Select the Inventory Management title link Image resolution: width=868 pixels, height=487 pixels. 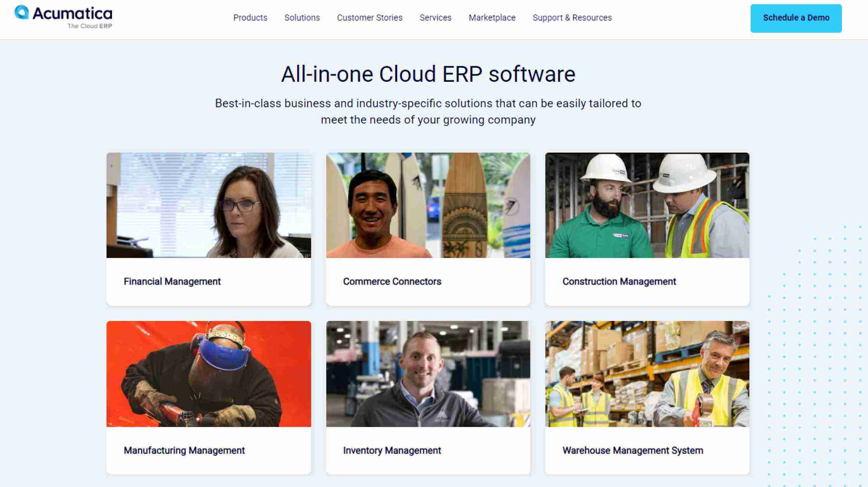pos(392,451)
